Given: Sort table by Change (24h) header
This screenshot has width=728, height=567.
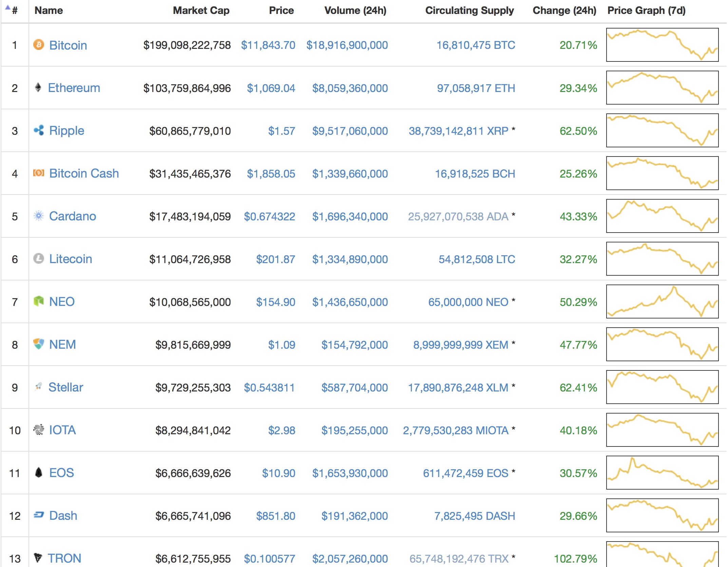Looking at the screenshot, I should pyautogui.click(x=564, y=11).
